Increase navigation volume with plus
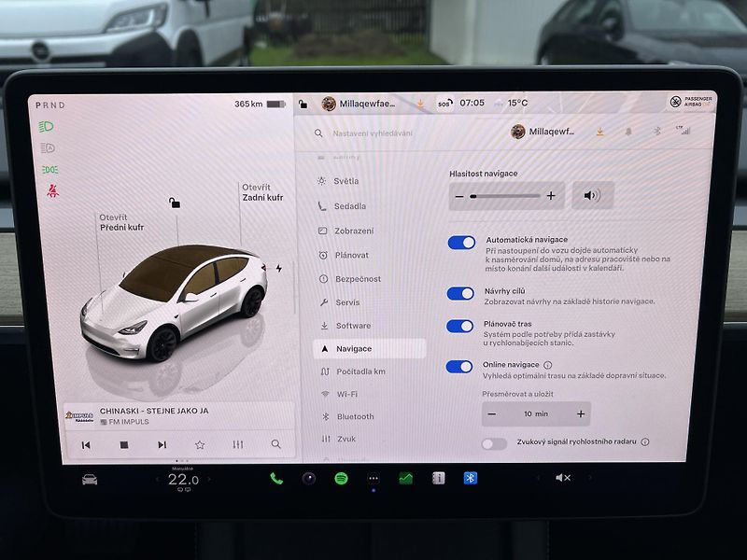747x560 pixels. 551,196
